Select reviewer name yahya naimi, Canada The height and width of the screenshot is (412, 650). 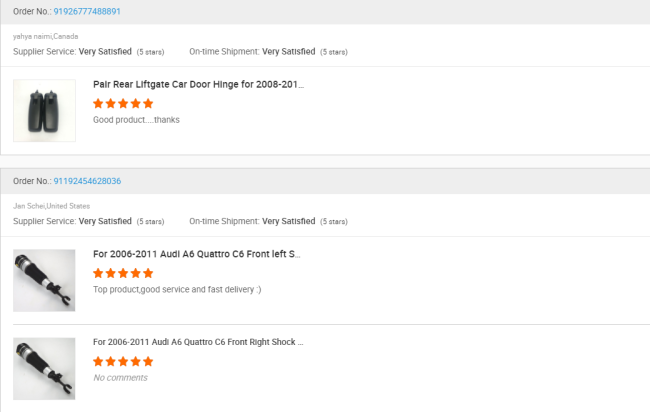click(x=46, y=36)
